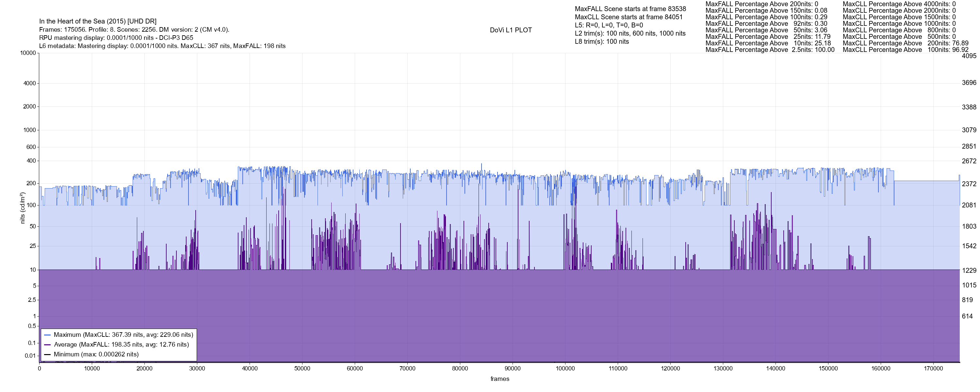Viewport: 980px width, 392px height.
Task: Click the L2 trim(s) info line
Action: (630, 34)
